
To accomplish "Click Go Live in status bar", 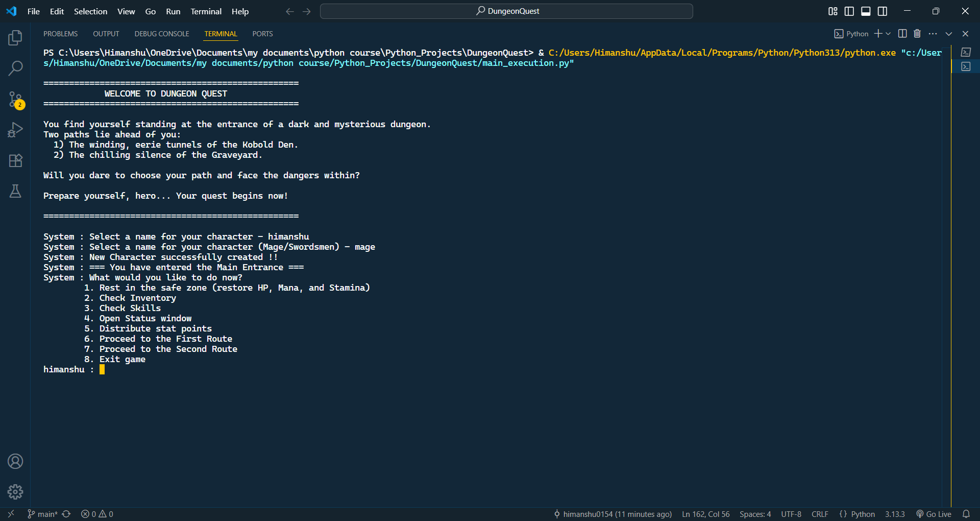I will click(934, 514).
